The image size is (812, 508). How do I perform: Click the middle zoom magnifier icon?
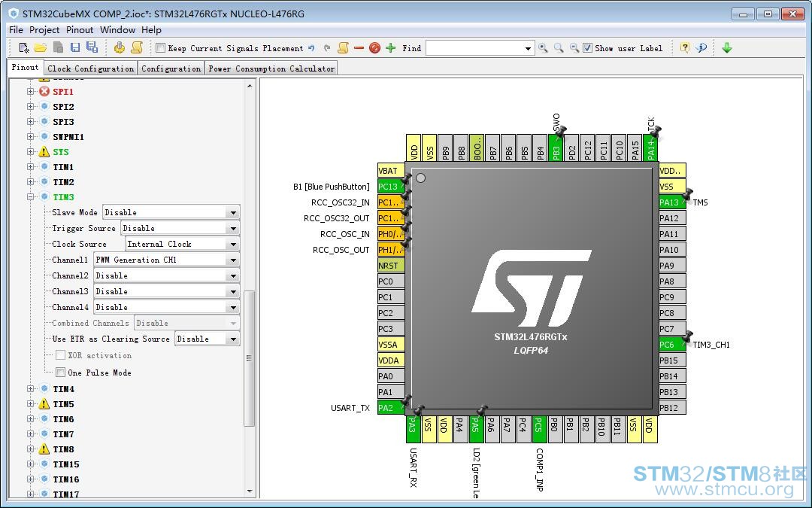pos(558,48)
